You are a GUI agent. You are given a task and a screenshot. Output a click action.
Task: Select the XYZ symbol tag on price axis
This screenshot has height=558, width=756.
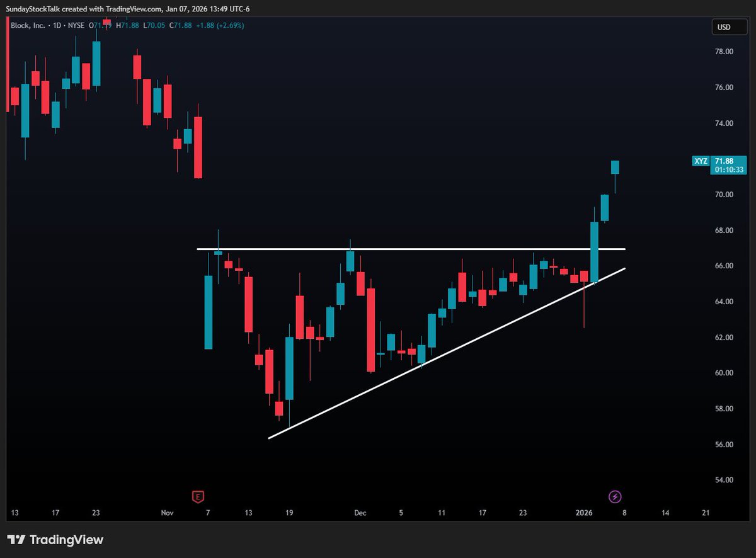pos(701,161)
